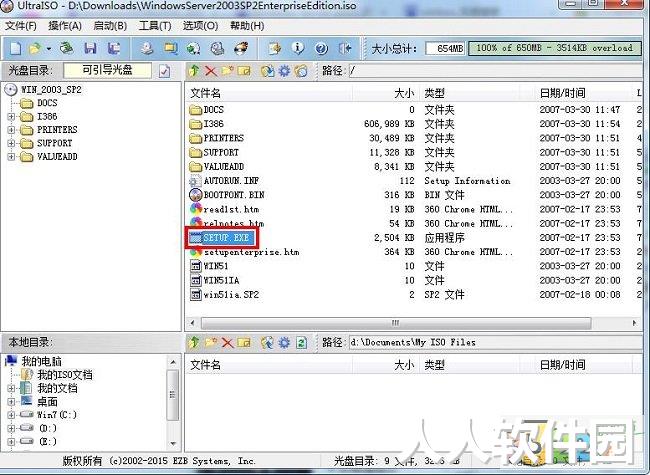The height and width of the screenshot is (475, 650).
Task: Expand the (D:) drive node
Action: click(x=11, y=428)
